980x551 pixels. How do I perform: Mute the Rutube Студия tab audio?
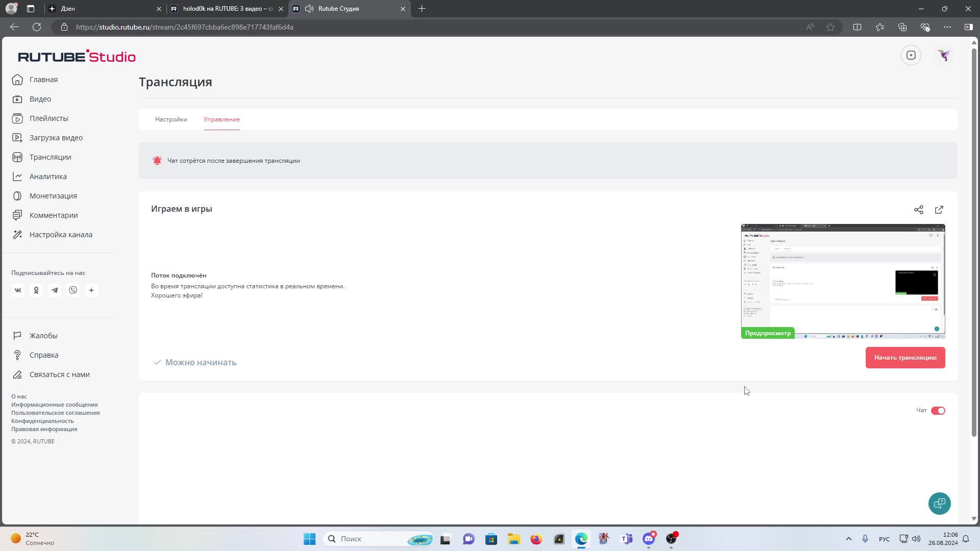[309, 9]
